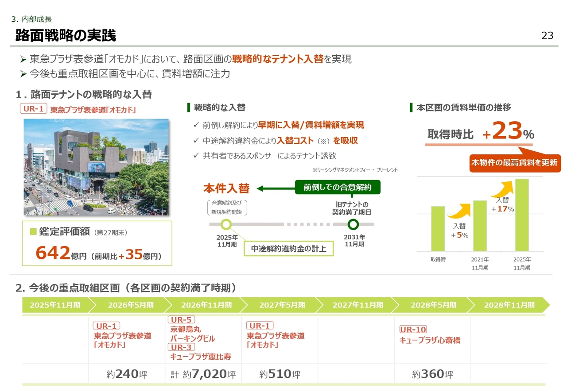567x392 pixels.
Task: Click the 本物件の最高賃料を更新 orange banner
Action: [514, 162]
